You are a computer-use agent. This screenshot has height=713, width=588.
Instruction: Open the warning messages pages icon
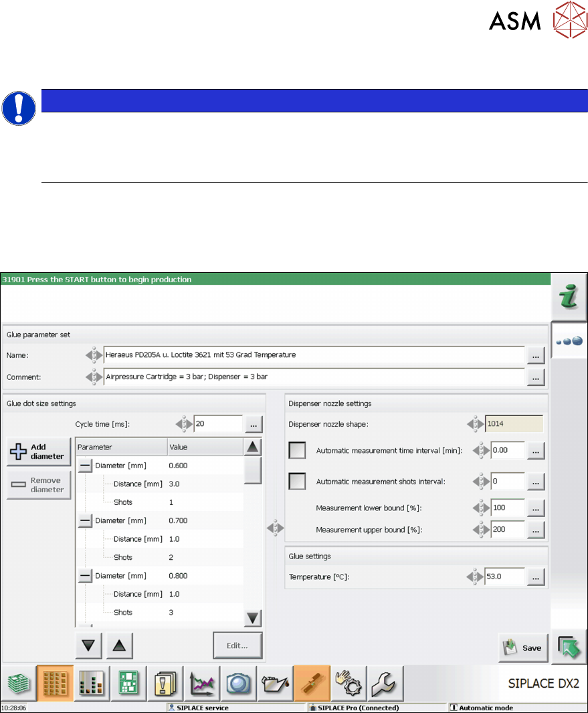(165, 684)
